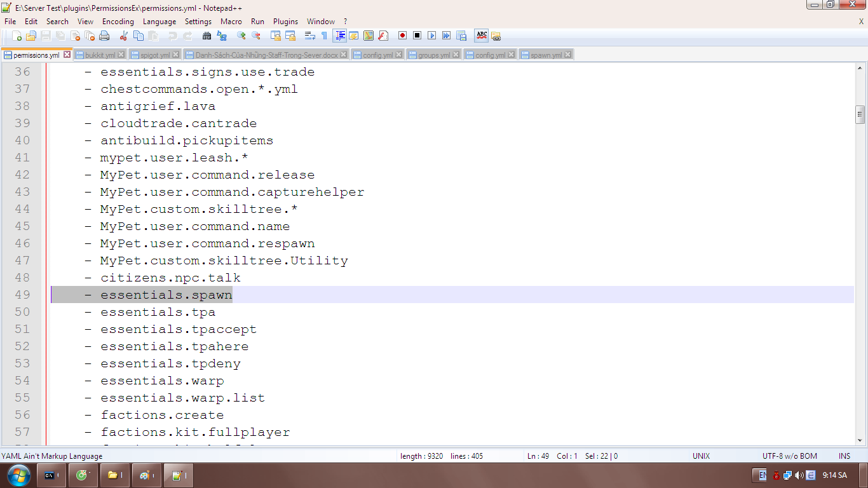Enable synchronized horizontal scrolling icon

290,36
